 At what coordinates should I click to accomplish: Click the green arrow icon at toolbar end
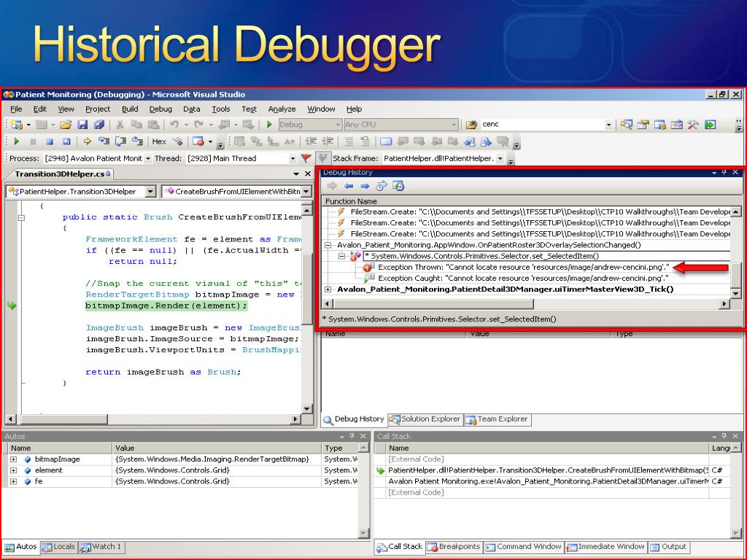(x=710, y=125)
